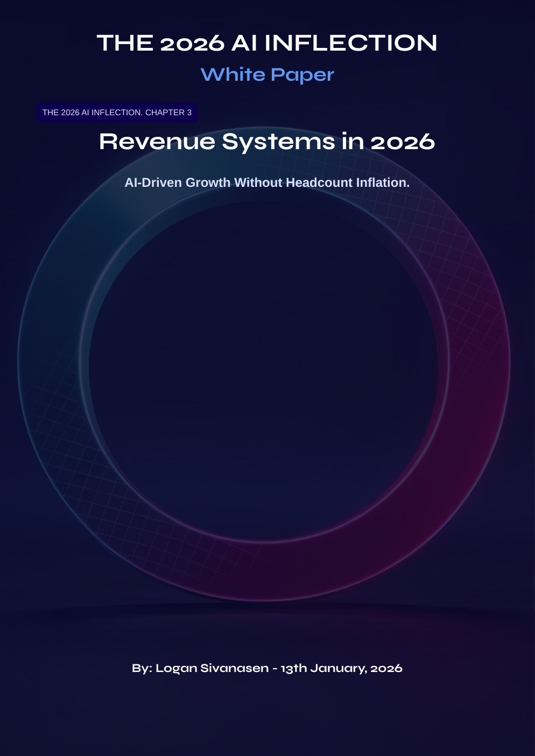The height and width of the screenshot is (756, 535).
Task: Click the date "13th January, 2026"
Action: 341,668
